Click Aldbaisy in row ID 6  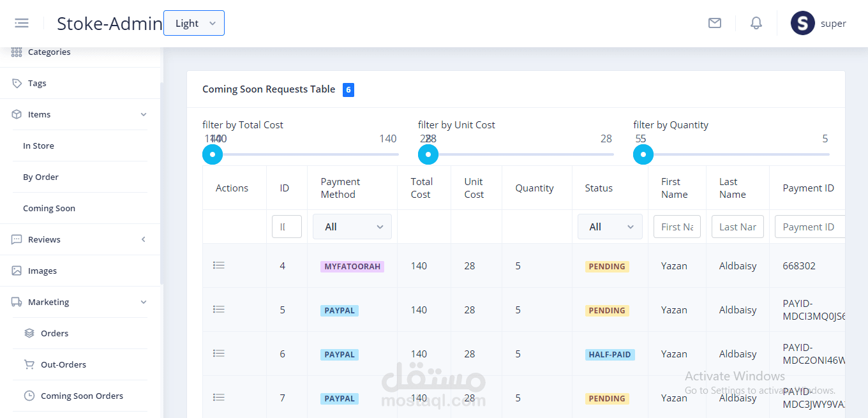point(738,354)
